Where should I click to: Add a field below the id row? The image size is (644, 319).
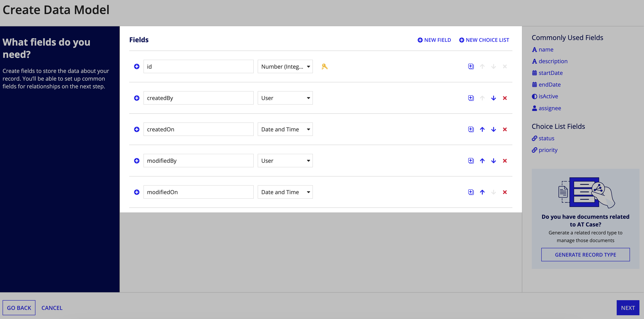tap(471, 67)
